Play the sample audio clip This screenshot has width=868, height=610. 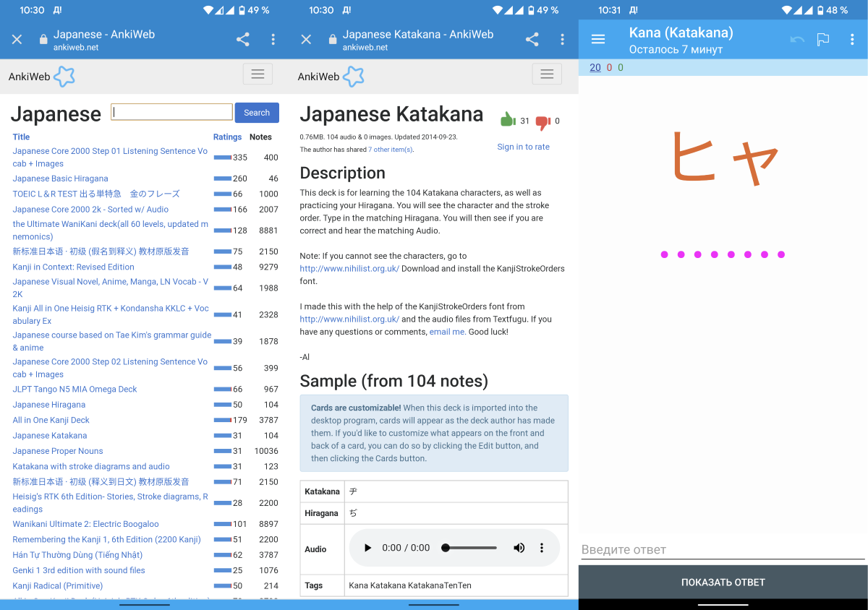(x=367, y=548)
